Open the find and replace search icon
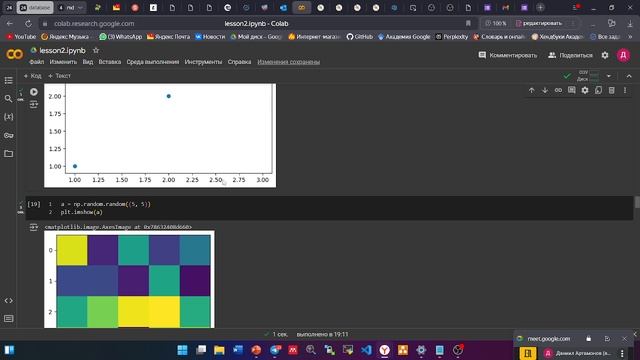Screen dimensions: 640x360 [x=8, y=99]
